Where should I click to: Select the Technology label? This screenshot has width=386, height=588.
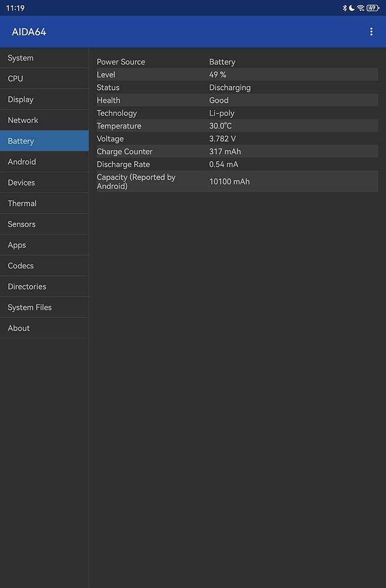117,113
